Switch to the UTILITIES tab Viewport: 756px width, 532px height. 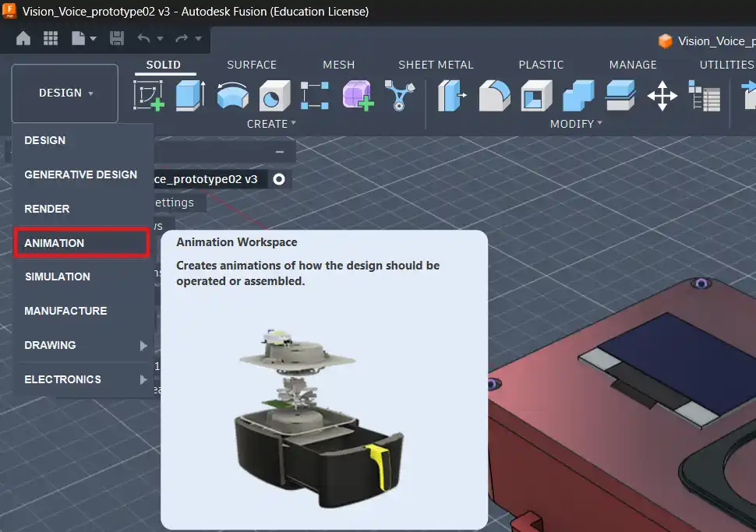[726, 65]
